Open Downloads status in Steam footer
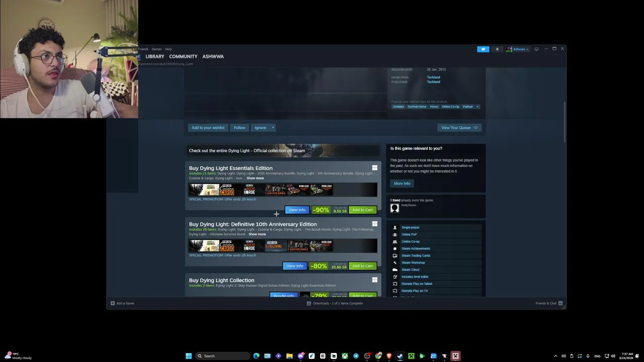 point(335,303)
